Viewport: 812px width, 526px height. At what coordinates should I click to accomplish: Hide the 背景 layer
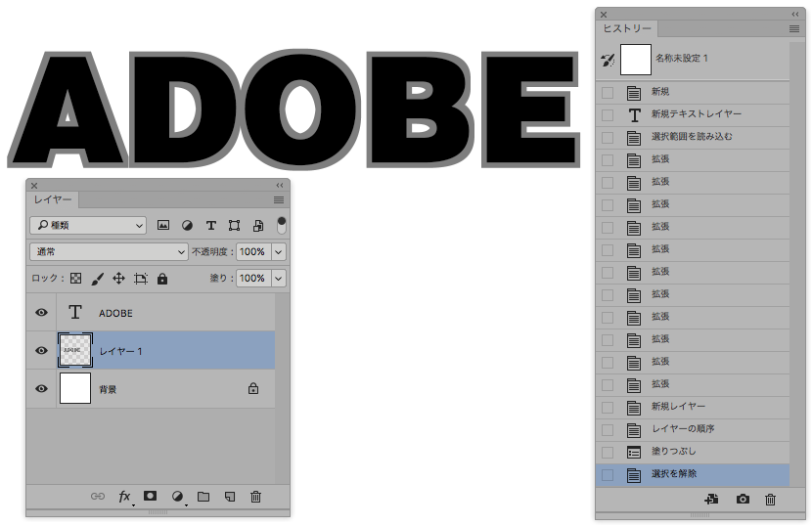coord(41,388)
